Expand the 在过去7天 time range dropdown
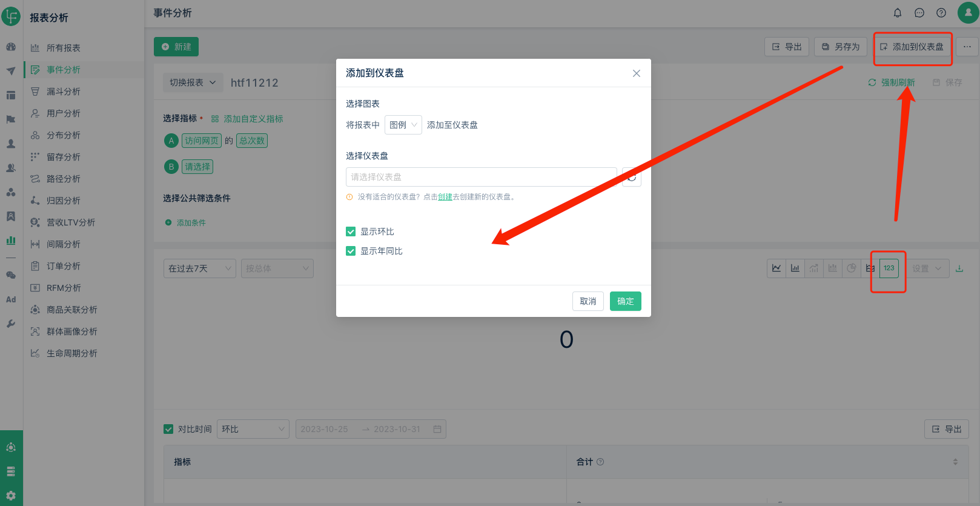Image resolution: width=980 pixels, height=506 pixels. coord(199,268)
